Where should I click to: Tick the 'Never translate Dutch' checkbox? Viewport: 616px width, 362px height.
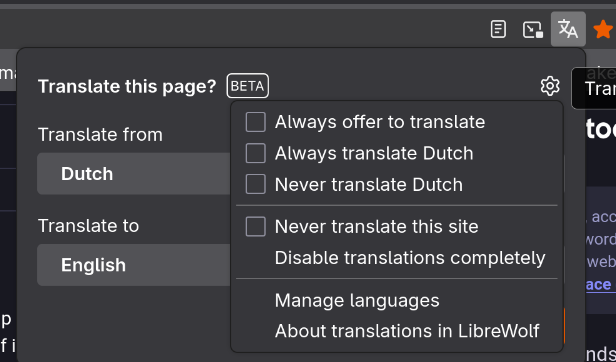coord(255,184)
